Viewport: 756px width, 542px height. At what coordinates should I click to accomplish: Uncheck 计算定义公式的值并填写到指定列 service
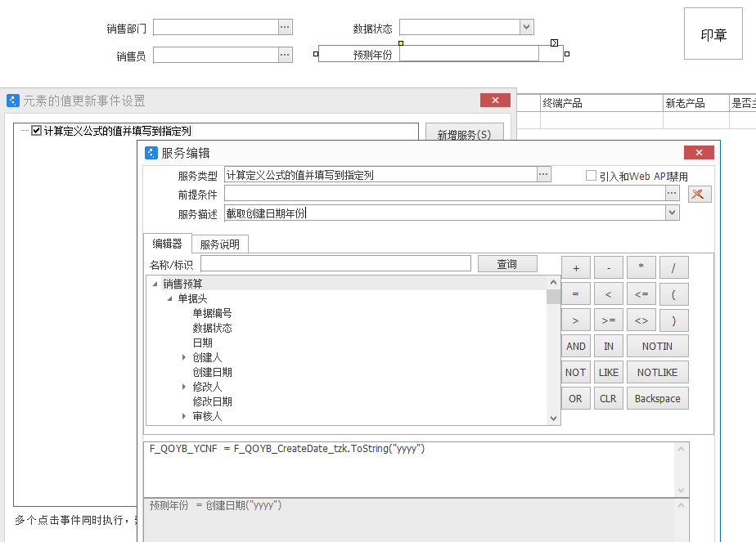(36, 131)
